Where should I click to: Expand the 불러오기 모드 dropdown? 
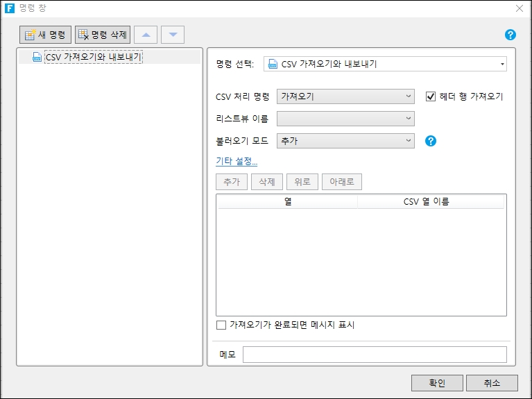coord(345,141)
